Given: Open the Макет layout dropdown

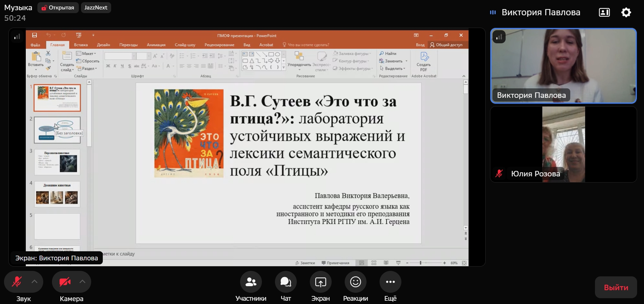Looking at the screenshot, I should pos(86,53).
